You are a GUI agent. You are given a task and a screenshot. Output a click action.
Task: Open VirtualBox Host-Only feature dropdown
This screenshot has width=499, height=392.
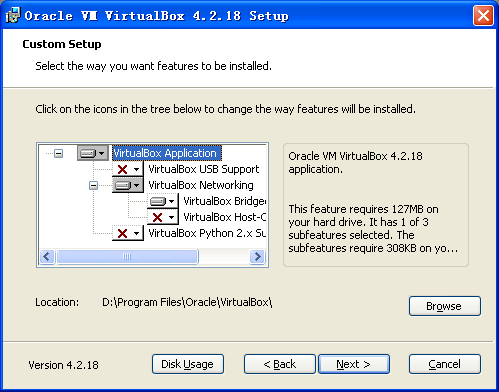click(x=163, y=217)
